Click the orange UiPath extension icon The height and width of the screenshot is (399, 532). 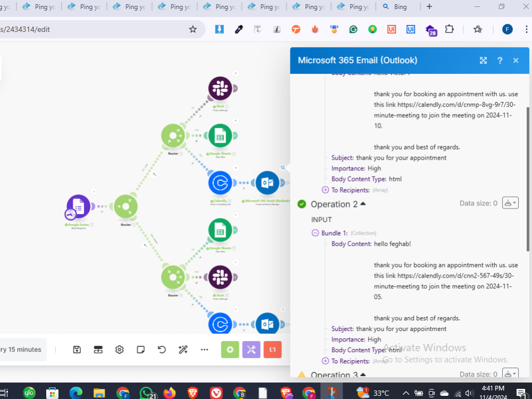(x=392, y=29)
